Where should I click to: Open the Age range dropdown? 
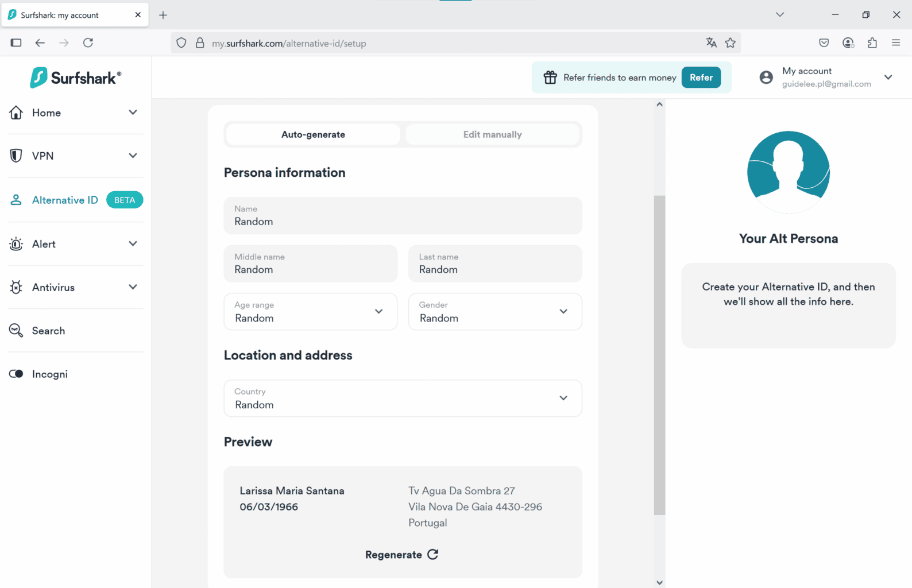(310, 312)
